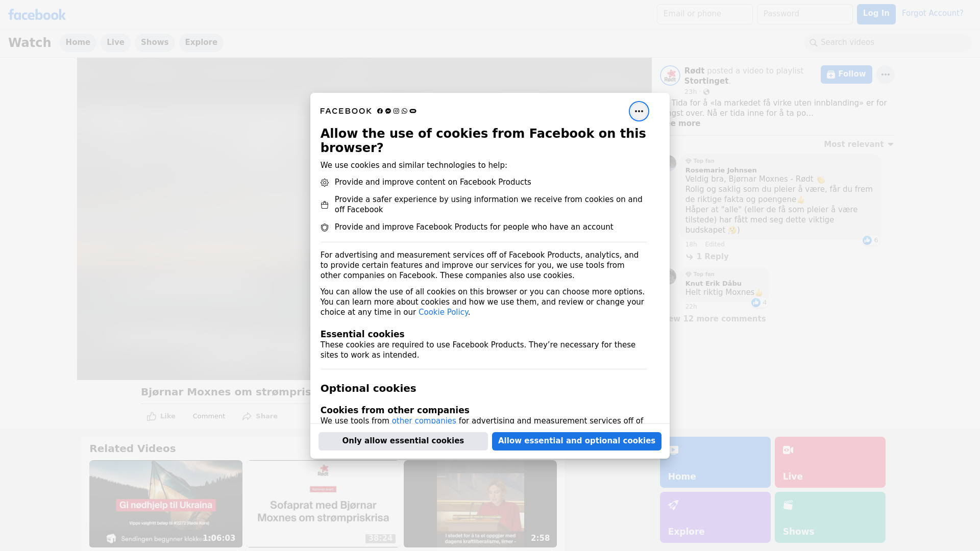Click the Log In button

click(876, 14)
